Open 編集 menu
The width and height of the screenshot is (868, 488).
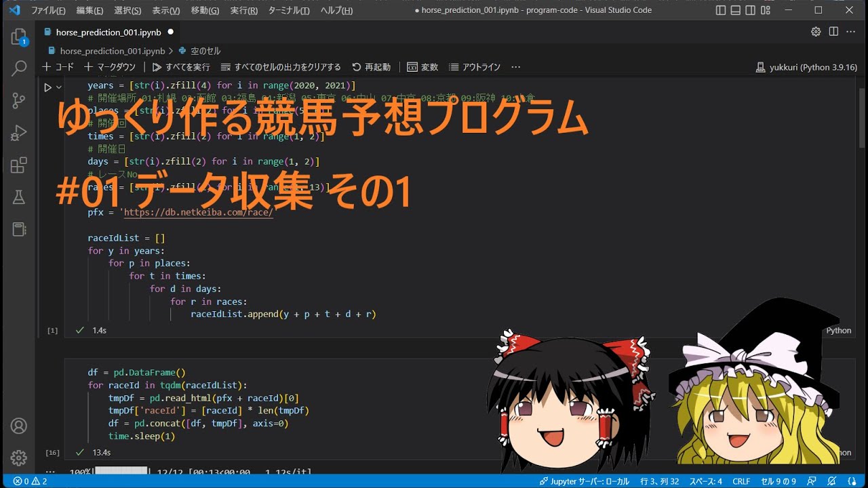pyautogui.click(x=90, y=10)
